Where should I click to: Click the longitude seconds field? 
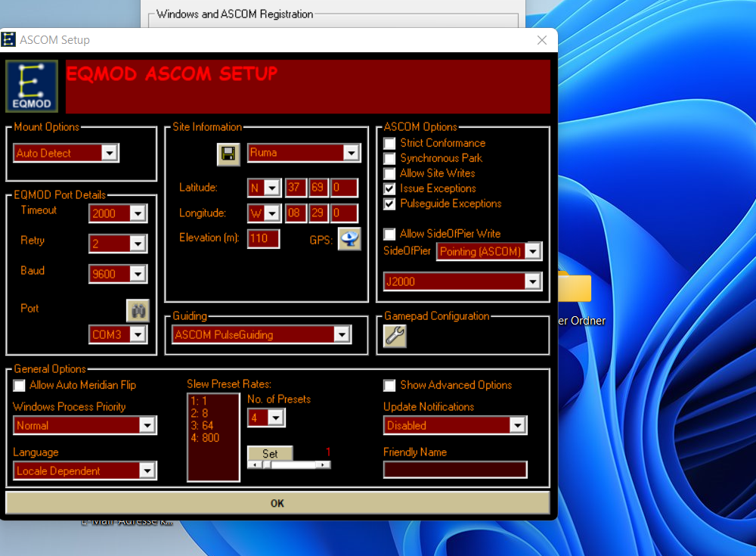(x=344, y=213)
